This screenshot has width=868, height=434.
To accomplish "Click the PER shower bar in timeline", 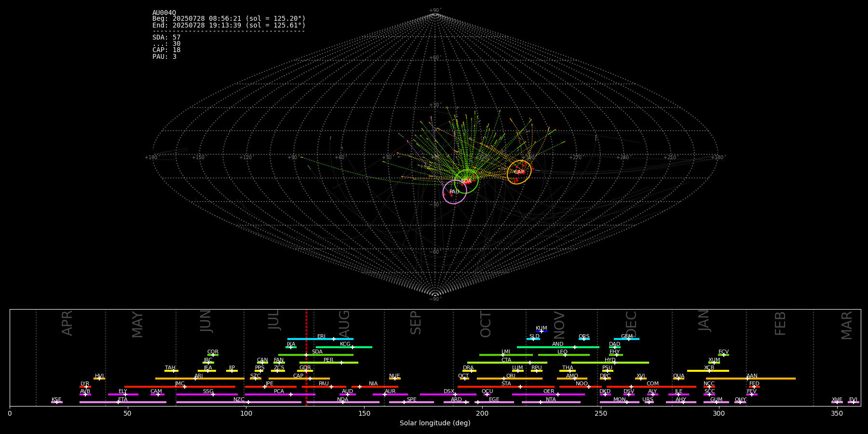I will tap(329, 363).
